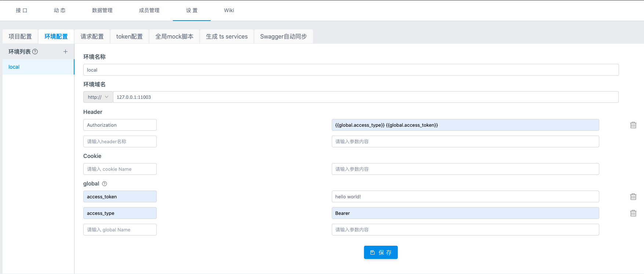Open the 生成 ts services tab
This screenshot has height=274, width=644.
[227, 37]
